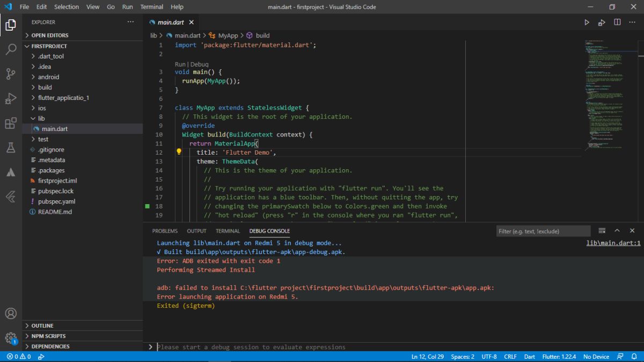Open the Terminal menu
The height and width of the screenshot is (362, 644).
pos(151,7)
